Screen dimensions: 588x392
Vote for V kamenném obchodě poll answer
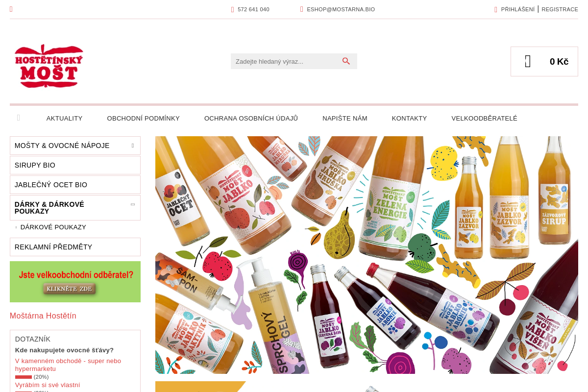tap(68, 365)
